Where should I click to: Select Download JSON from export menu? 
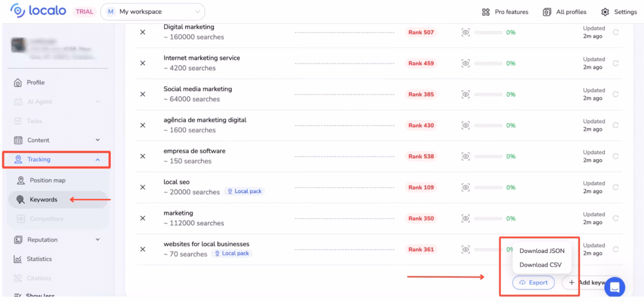coord(541,251)
